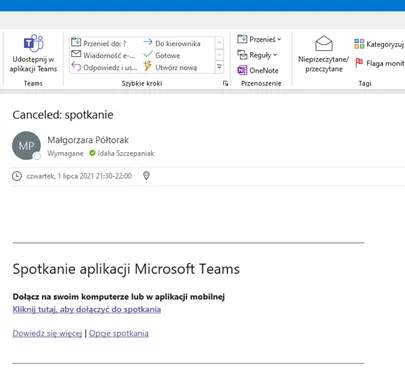The height and width of the screenshot is (378, 405).
Task: Click attendee Idalia Szczepaniak
Action: (x=126, y=153)
